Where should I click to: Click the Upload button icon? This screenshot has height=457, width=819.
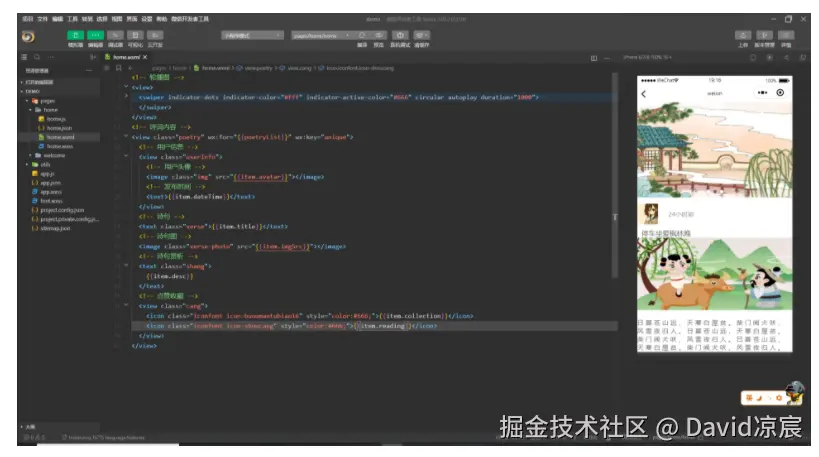tap(743, 35)
